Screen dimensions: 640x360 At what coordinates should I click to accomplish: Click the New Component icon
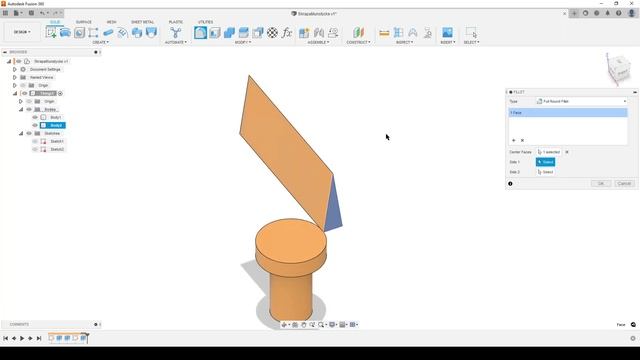click(x=304, y=32)
